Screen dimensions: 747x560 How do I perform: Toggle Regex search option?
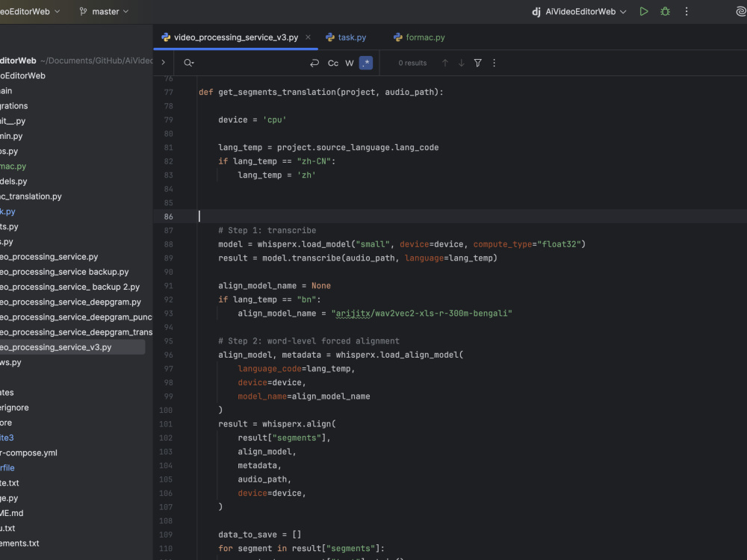[x=366, y=63]
